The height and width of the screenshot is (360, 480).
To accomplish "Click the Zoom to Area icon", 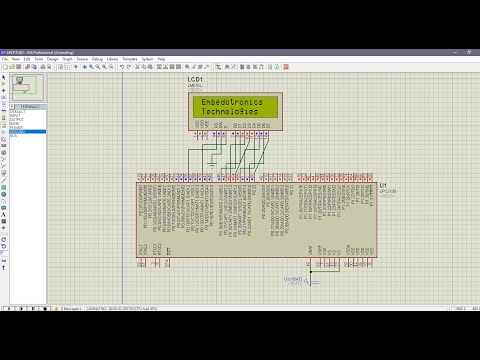I will click(111, 67).
